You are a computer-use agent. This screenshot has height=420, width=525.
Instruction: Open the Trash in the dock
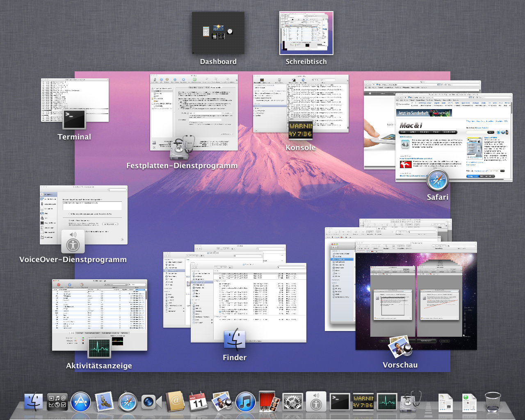[493, 402]
